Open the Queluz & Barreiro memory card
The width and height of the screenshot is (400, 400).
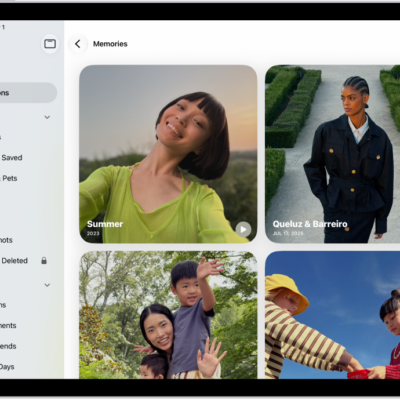(x=332, y=154)
